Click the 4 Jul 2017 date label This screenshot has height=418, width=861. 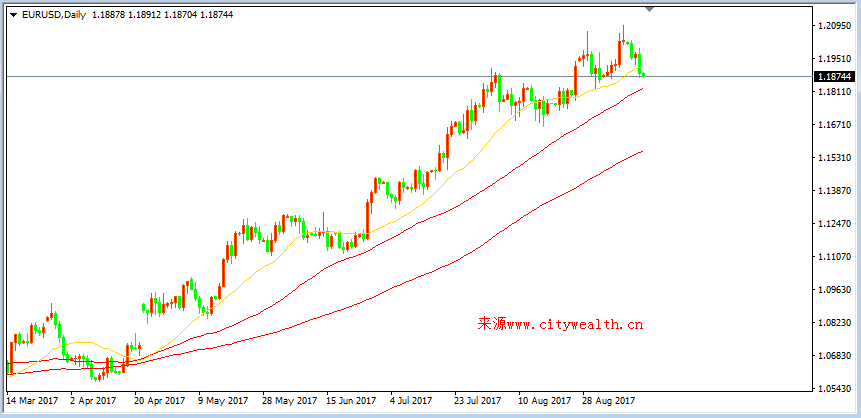412,401
